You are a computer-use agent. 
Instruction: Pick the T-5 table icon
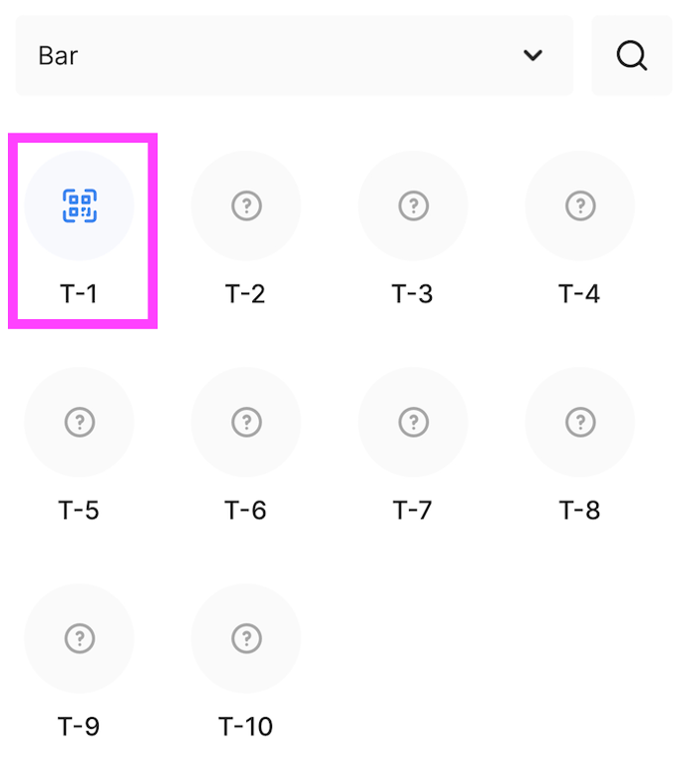coord(80,422)
